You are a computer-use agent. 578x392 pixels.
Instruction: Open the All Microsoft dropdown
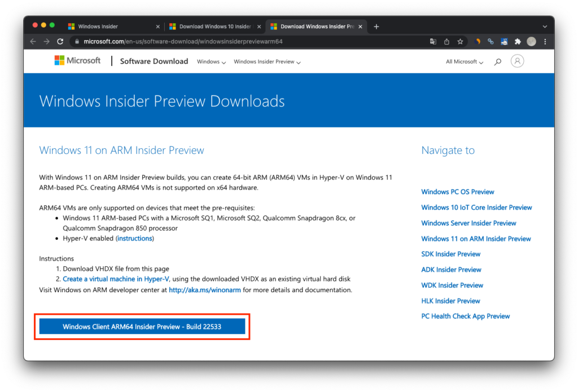(464, 61)
